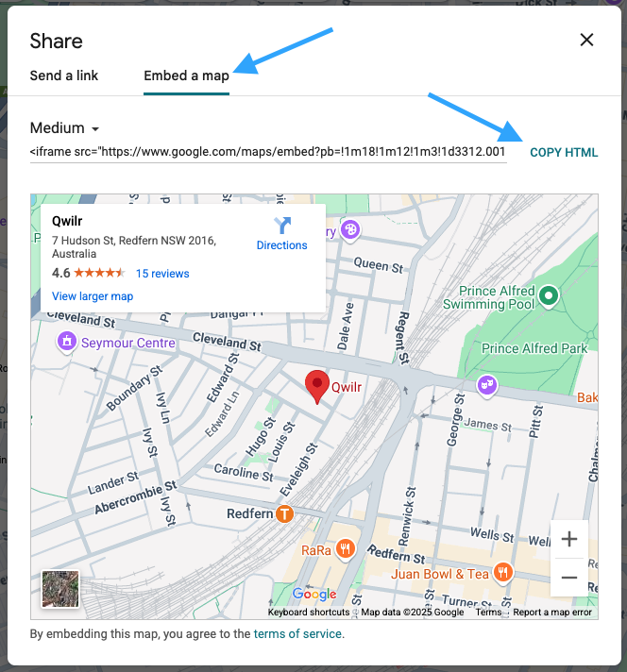Close the Share dialog
This screenshot has width=627, height=672.
[x=586, y=40]
